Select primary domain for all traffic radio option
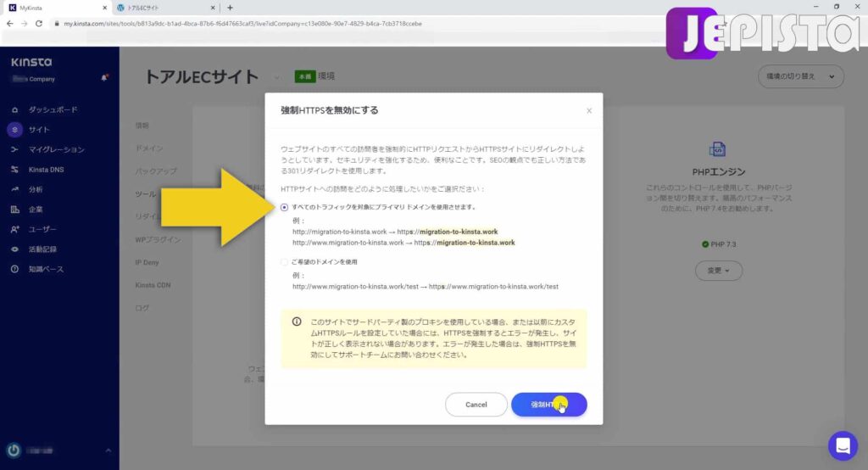The width and height of the screenshot is (868, 470). [x=284, y=207]
